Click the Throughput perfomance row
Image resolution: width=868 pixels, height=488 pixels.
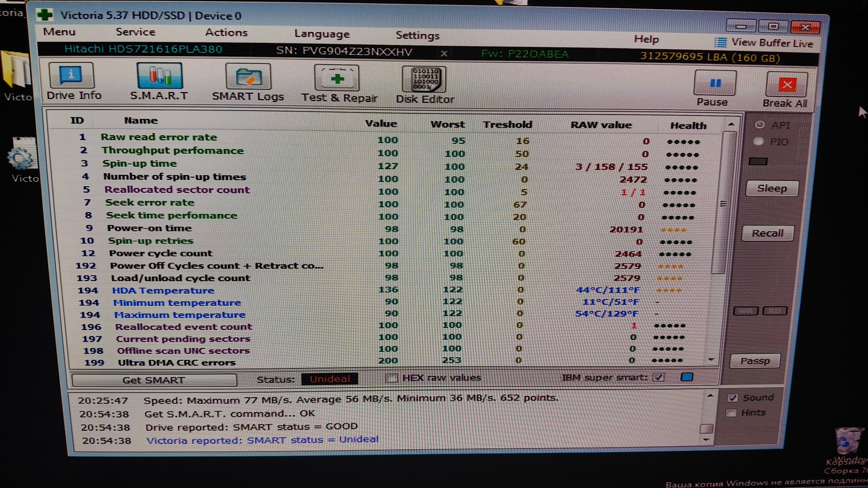click(389, 152)
